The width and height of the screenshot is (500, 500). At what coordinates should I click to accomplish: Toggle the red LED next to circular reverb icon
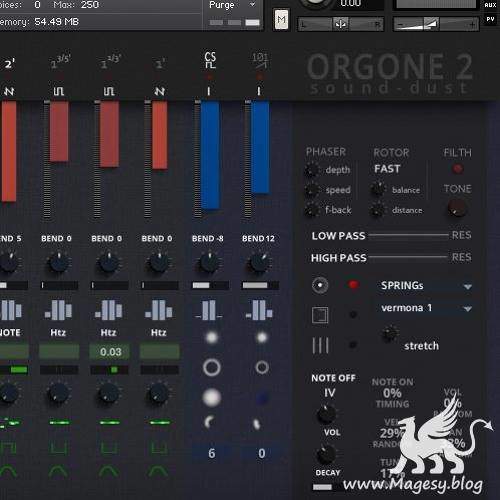[x=353, y=284]
